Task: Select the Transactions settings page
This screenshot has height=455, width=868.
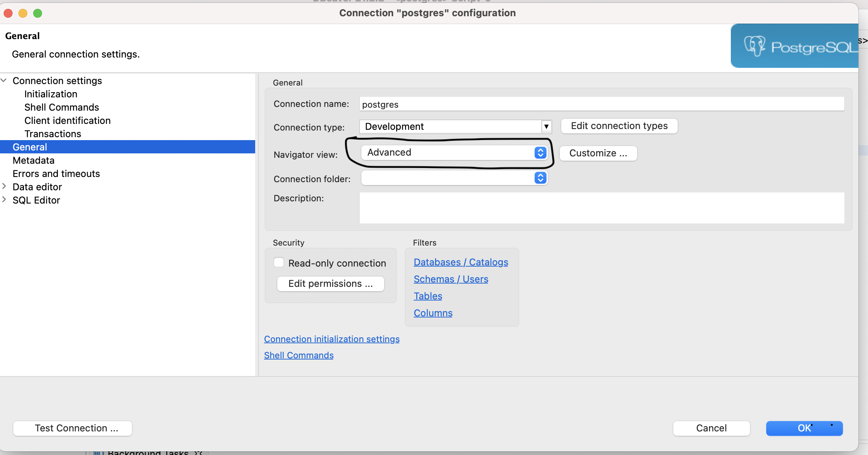Action: click(53, 133)
